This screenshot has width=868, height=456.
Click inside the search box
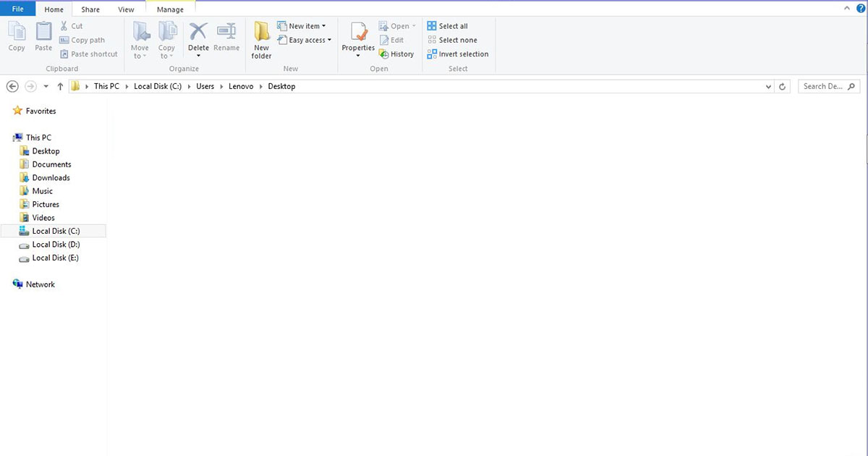pos(825,86)
